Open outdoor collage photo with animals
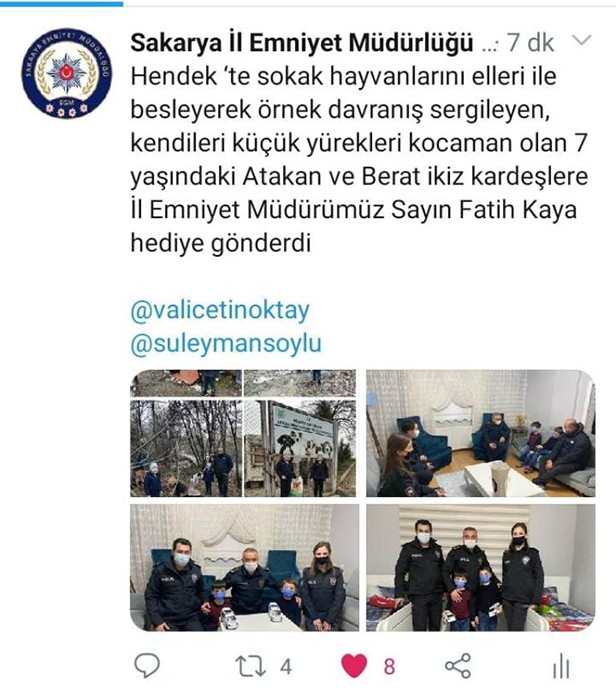The width and height of the screenshot is (616, 700). coord(243,433)
